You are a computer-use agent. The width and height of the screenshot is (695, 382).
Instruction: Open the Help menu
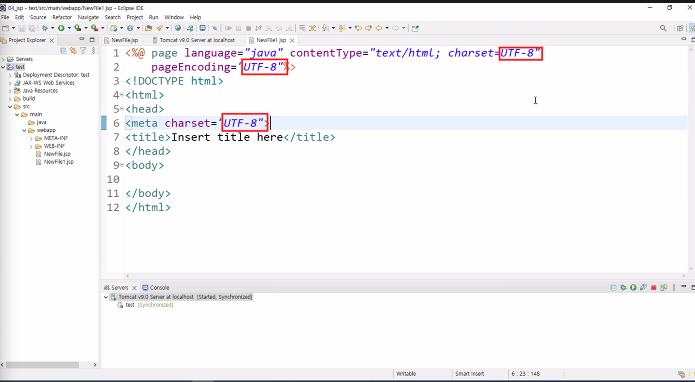tap(195, 17)
